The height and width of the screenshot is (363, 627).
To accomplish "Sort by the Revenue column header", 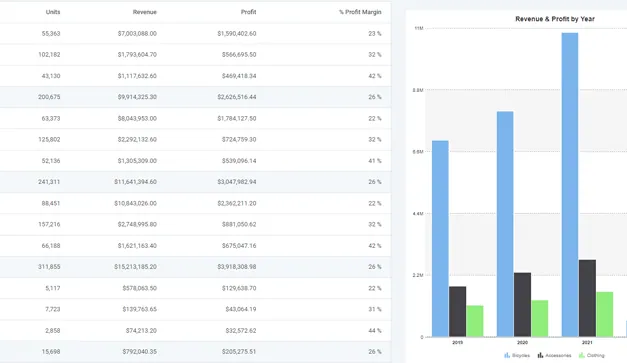I will (145, 12).
